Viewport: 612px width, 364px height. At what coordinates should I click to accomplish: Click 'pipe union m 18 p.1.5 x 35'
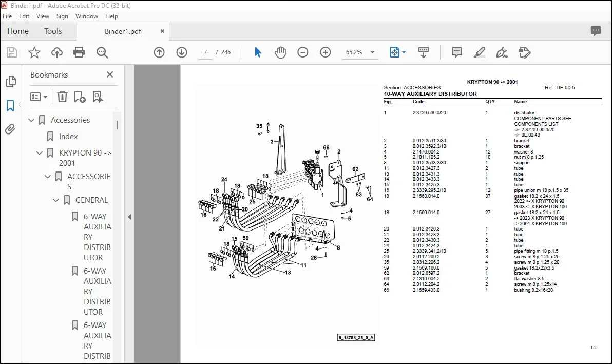click(541, 190)
